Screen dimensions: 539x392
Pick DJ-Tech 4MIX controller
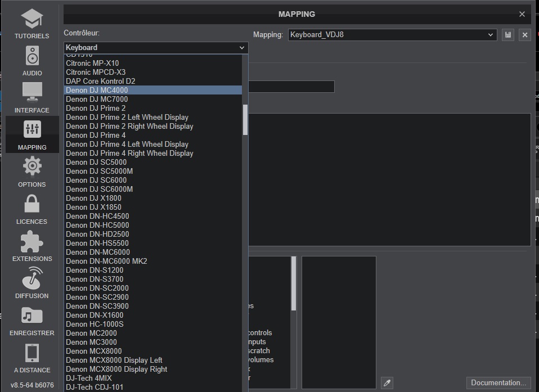coord(153,379)
